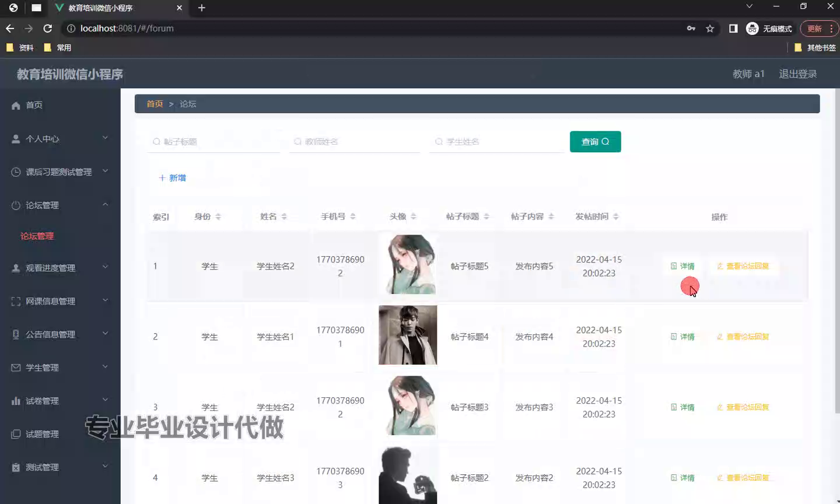Viewport: 840px width, 504px height.
Task: Log out via 退出登录
Action: (797, 74)
